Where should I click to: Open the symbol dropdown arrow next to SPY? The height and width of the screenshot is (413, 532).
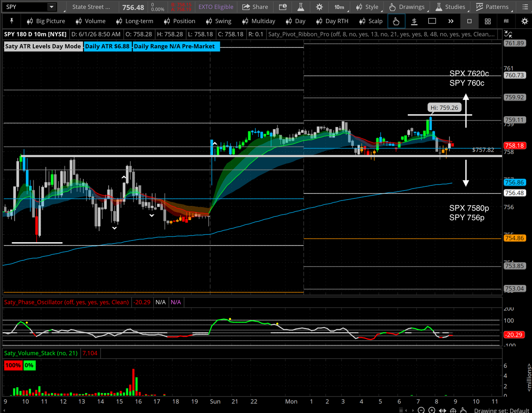click(51, 7)
